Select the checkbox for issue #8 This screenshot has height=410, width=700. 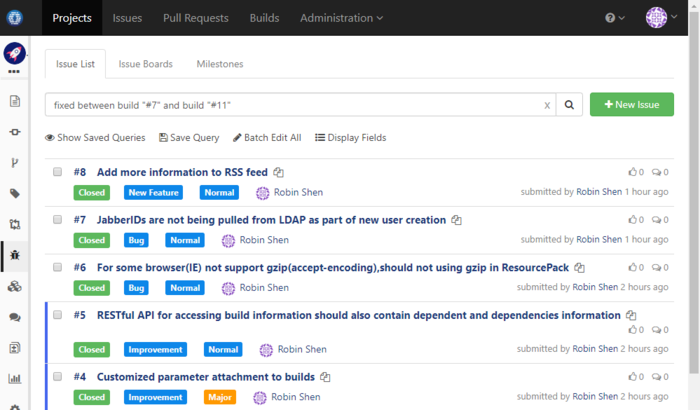coord(58,172)
